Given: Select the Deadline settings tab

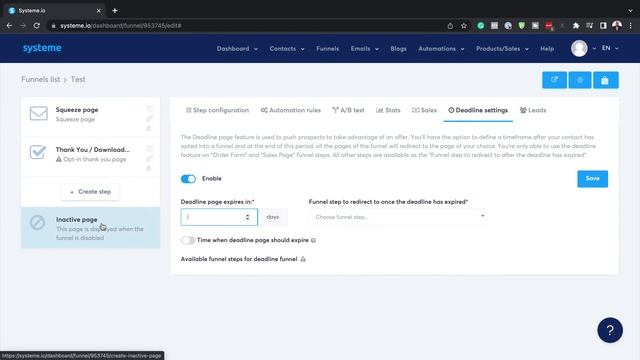Looking at the screenshot, I should point(478,110).
